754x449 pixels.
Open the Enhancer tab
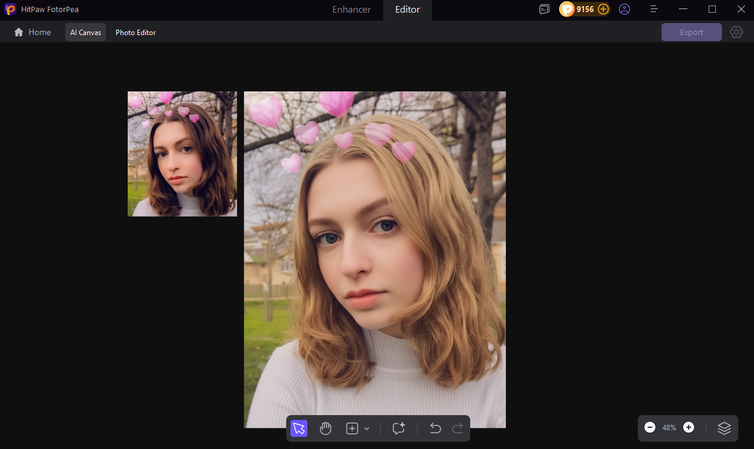coord(351,10)
